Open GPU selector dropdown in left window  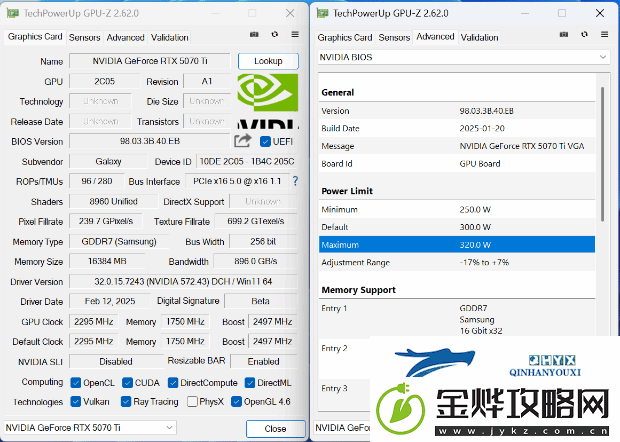coord(90,428)
